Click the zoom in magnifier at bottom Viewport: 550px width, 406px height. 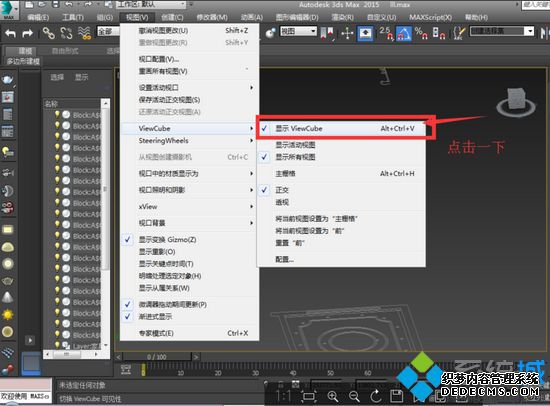pos(333,397)
